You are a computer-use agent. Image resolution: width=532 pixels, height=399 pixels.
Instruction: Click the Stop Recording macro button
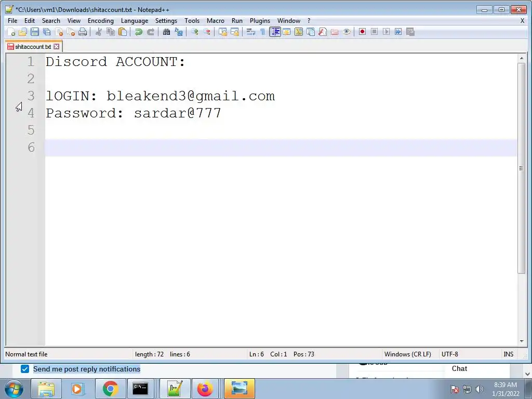pos(374,32)
